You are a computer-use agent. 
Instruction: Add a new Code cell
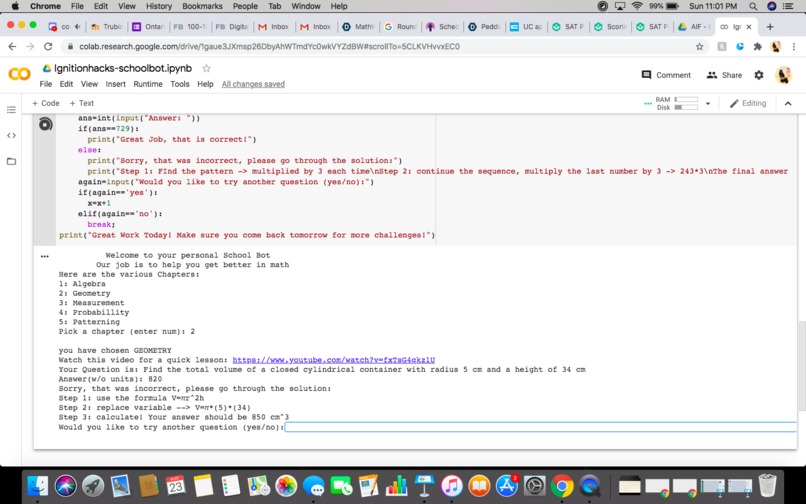(46, 103)
